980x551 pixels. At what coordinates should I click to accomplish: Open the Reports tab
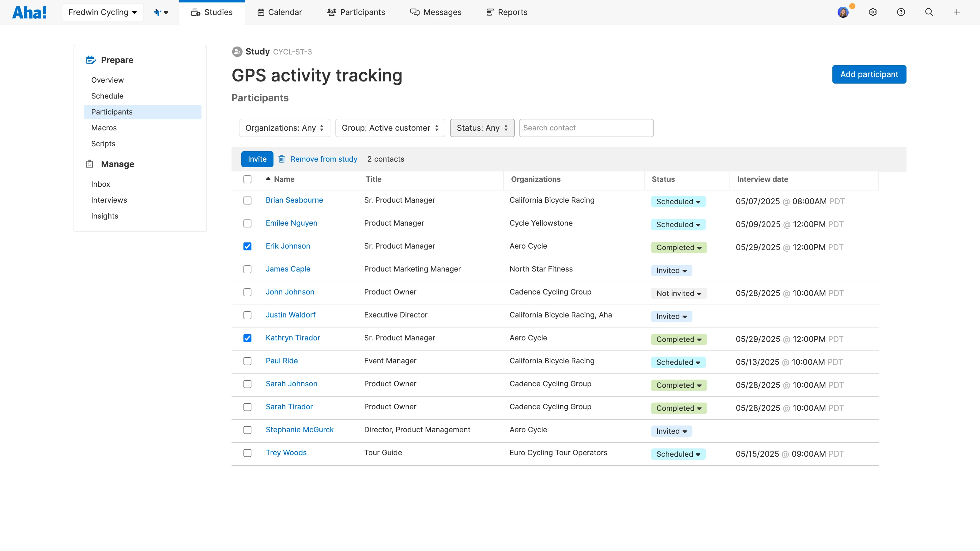(507, 12)
